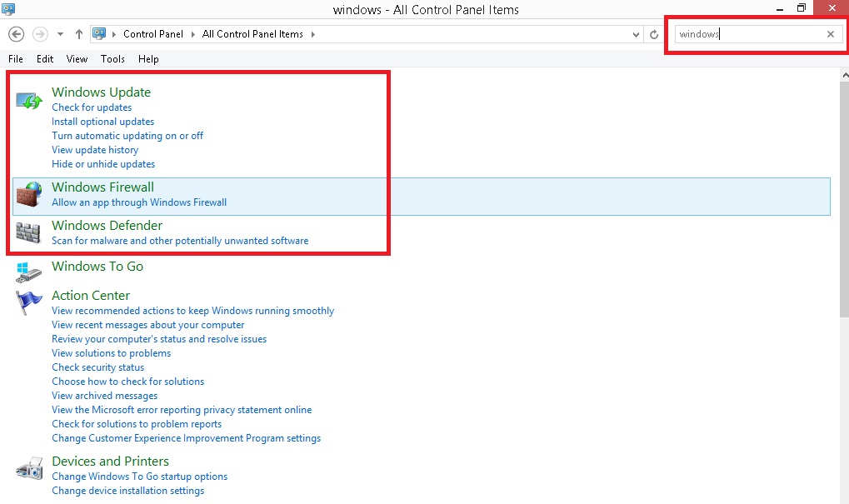Open the Windows To Go USB icon
Viewport: 849px width, 504px height.
tap(28, 272)
